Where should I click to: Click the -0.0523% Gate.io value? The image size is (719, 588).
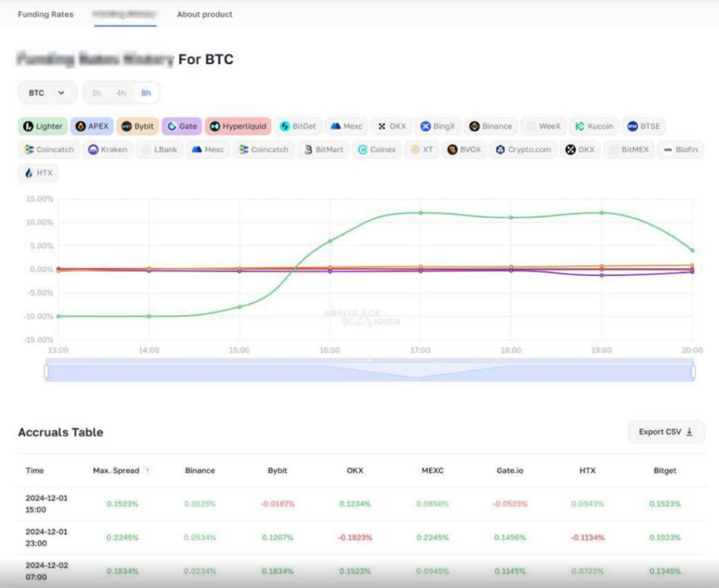point(510,504)
